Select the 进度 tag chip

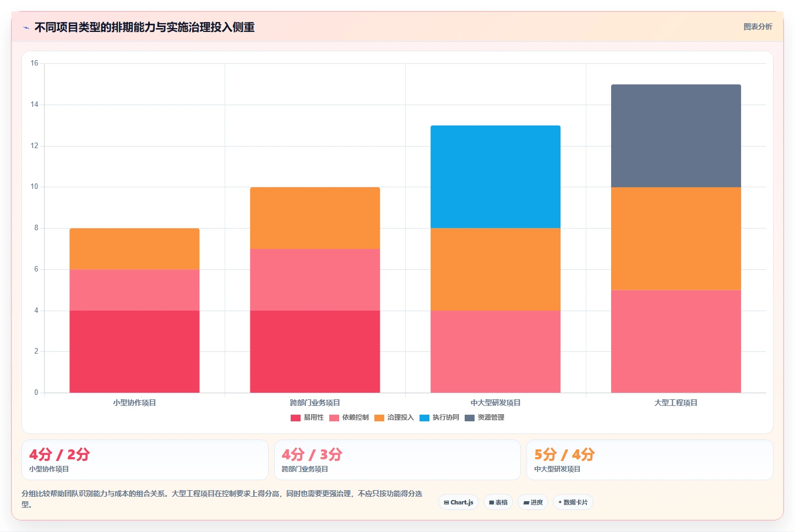pyautogui.click(x=533, y=502)
